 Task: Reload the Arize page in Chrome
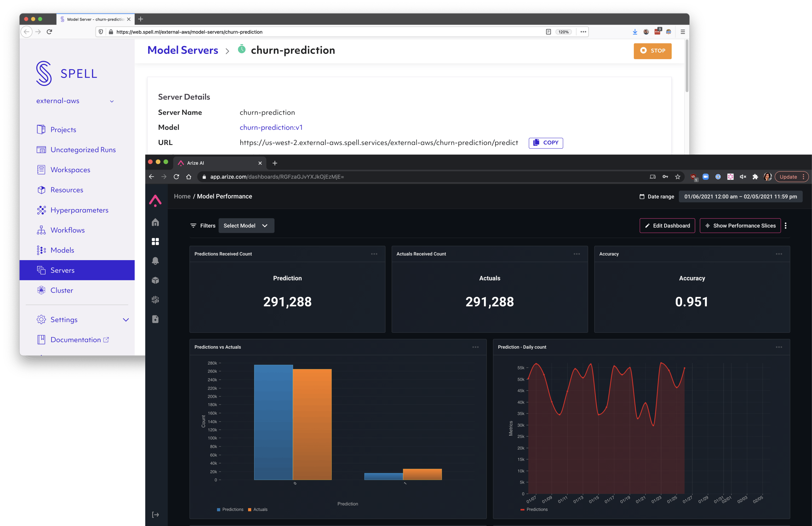pos(176,177)
